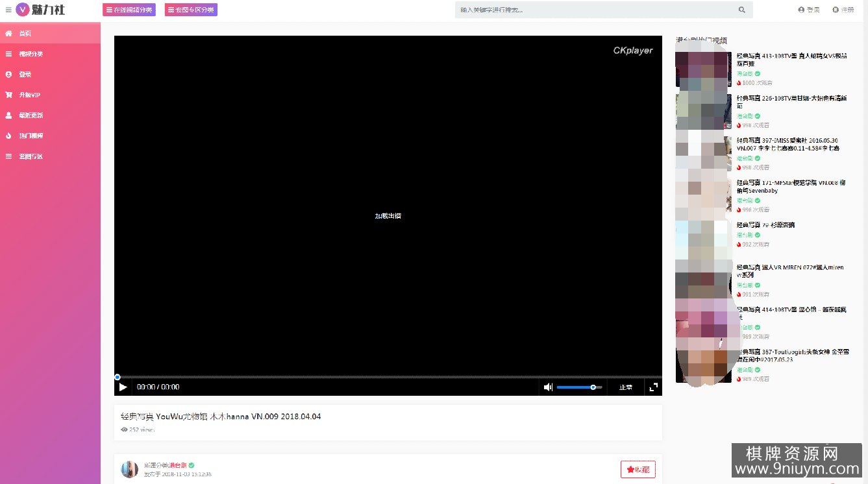Open related video 79-杉原杏璃
868x484 pixels.
765,225
